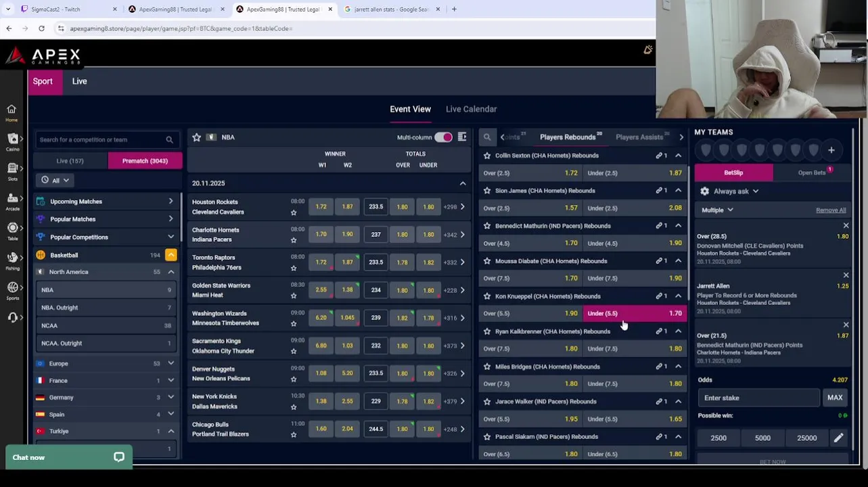
Task: Show Live (157) events
Action: [x=70, y=161]
